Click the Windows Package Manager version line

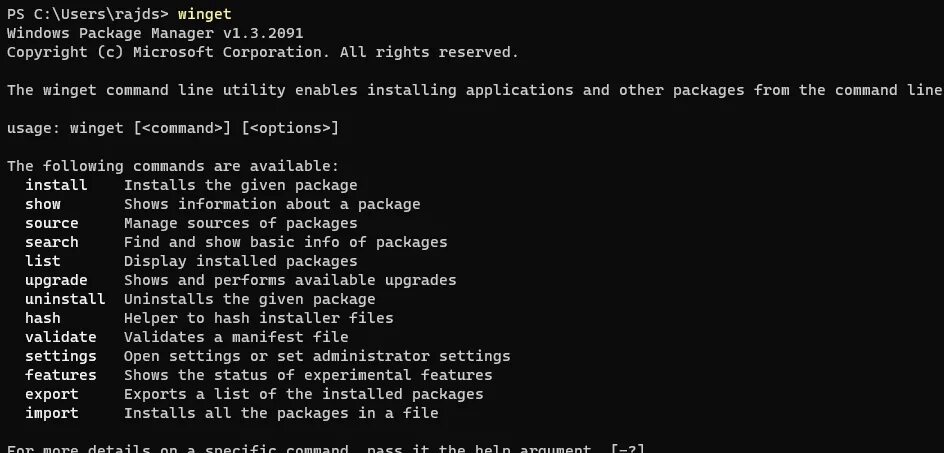tap(155, 33)
